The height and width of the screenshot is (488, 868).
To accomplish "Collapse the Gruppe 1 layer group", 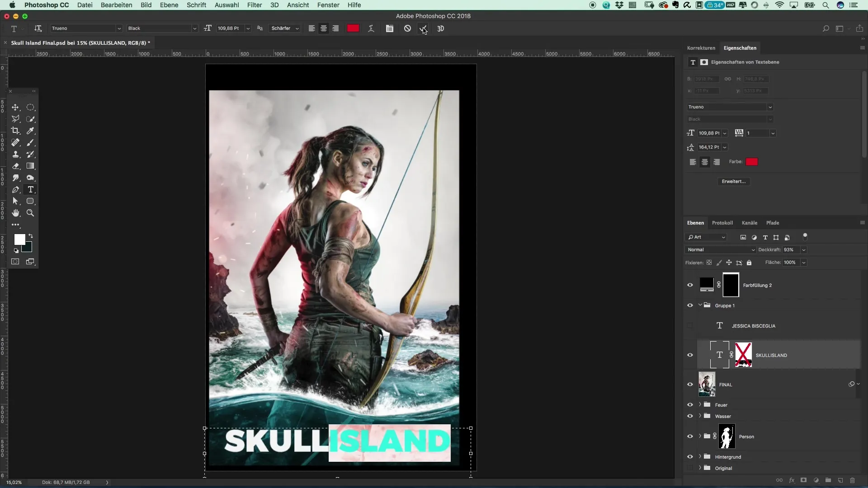I will 700,305.
